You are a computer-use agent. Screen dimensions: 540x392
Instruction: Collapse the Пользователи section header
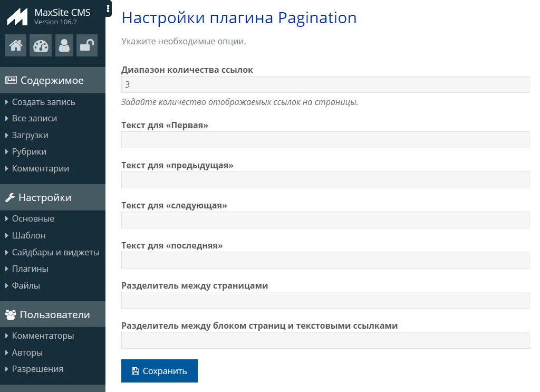pyautogui.click(x=54, y=315)
